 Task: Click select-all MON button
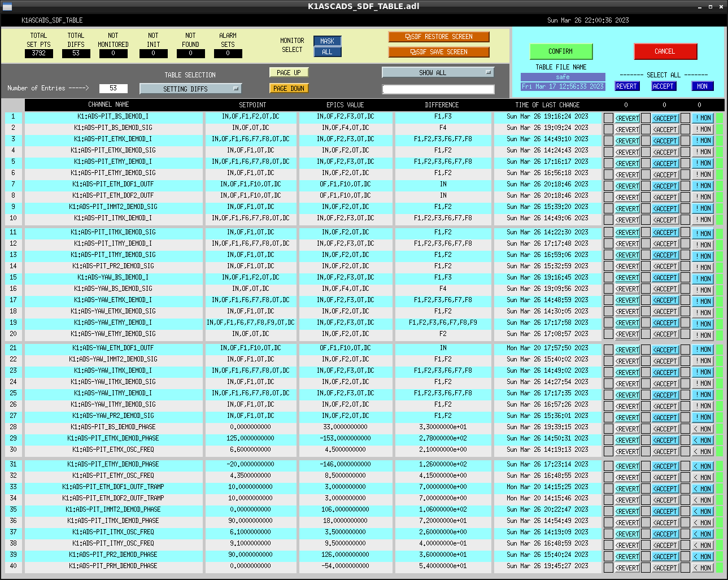(703, 86)
